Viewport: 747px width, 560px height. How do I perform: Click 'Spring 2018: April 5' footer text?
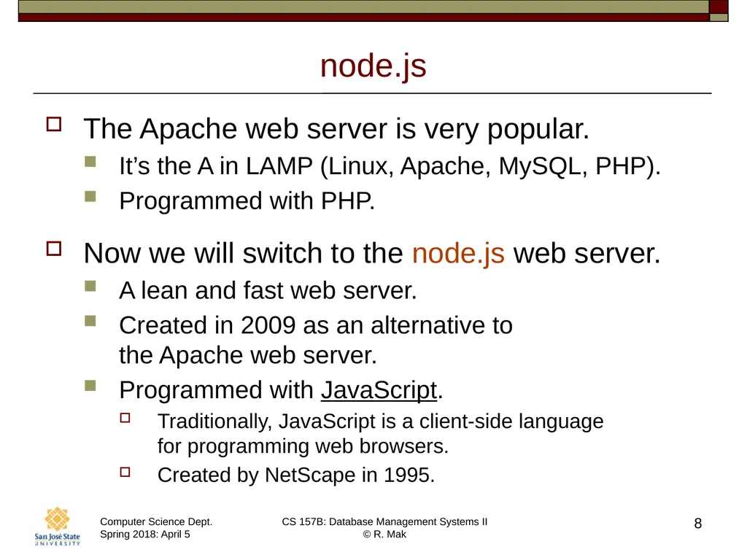coord(145,534)
